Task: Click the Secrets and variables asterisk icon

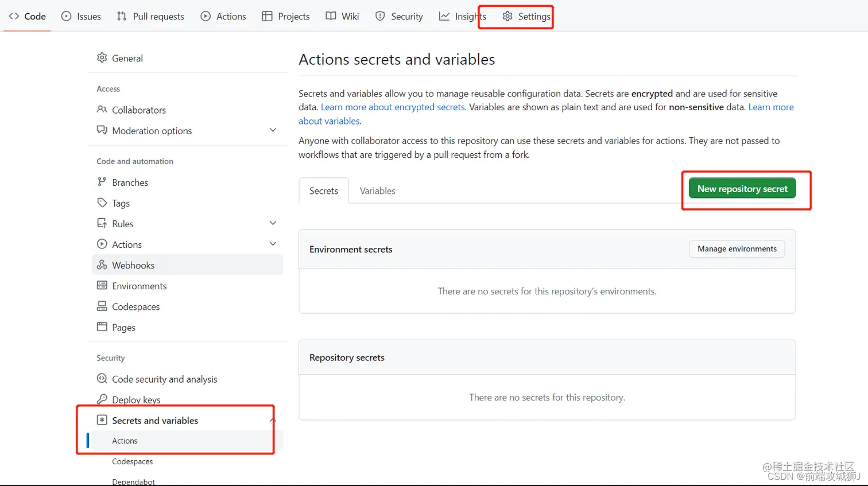Action: tap(102, 420)
